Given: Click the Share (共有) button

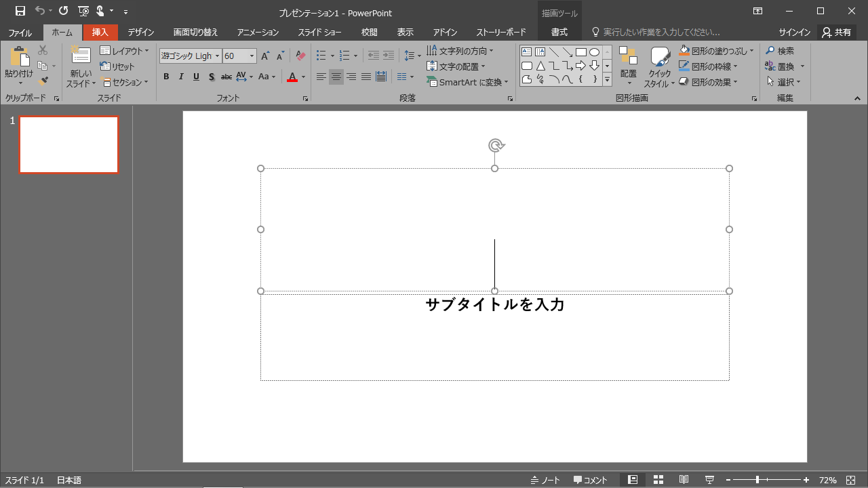Looking at the screenshot, I should [836, 33].
